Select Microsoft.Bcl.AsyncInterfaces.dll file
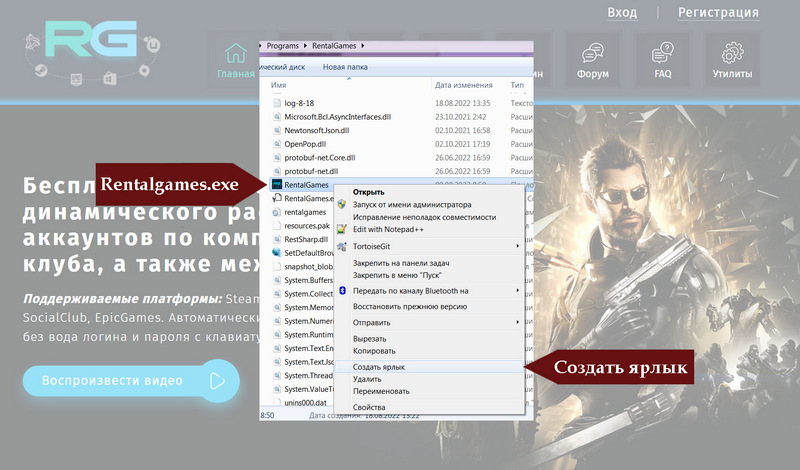This screenshot has height=470, width=800. point(337,117)
